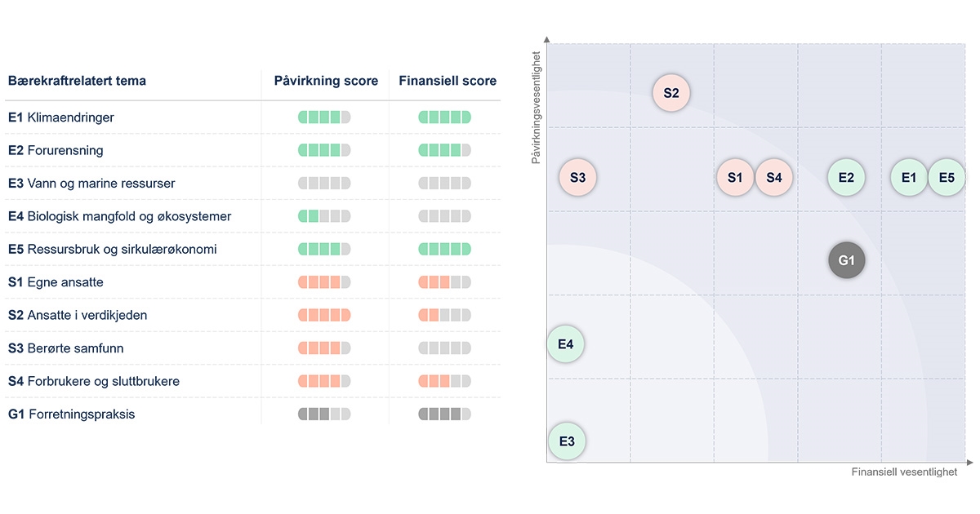Select the S4 circle marker
The height and width of the screenshot is (514, 980).
[x=774, y=177]
